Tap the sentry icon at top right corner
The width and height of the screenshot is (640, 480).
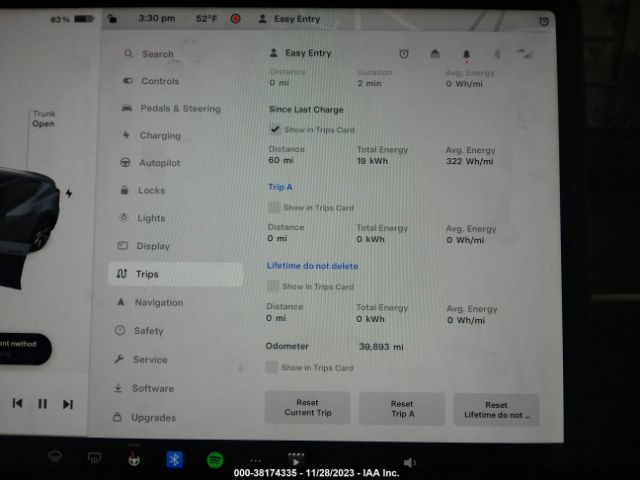[x=544, y=22]
